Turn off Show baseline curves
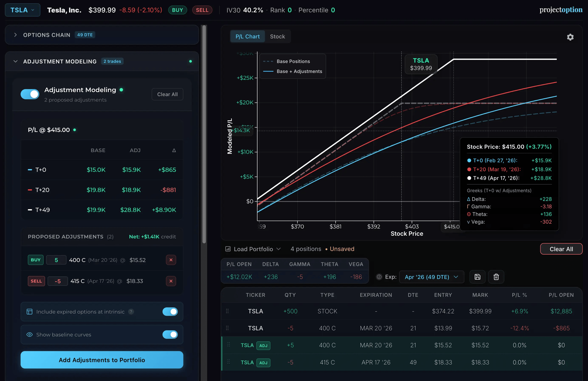This screenshot has width=588, height=381. click(x=170, y=335)
